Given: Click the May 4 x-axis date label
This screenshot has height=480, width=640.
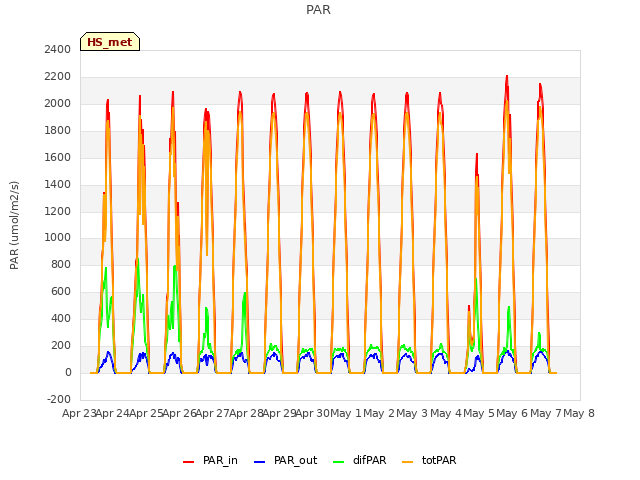Looking at the screenshot, I should coord(447,413).
